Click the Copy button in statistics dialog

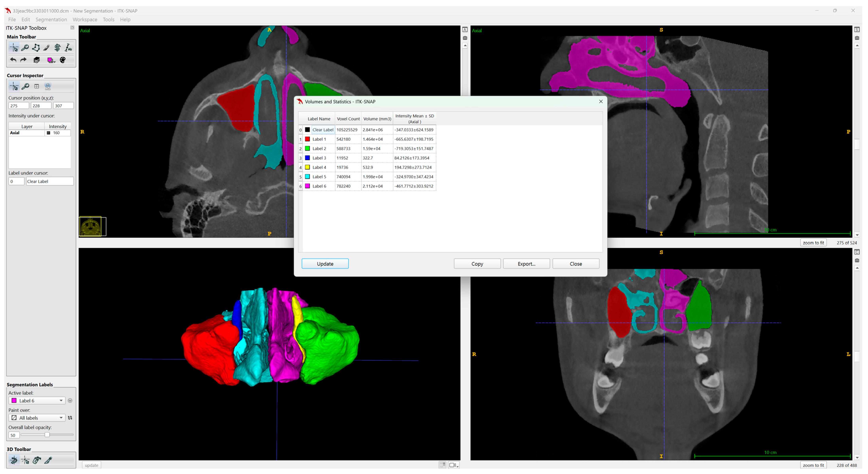(477, 264)
